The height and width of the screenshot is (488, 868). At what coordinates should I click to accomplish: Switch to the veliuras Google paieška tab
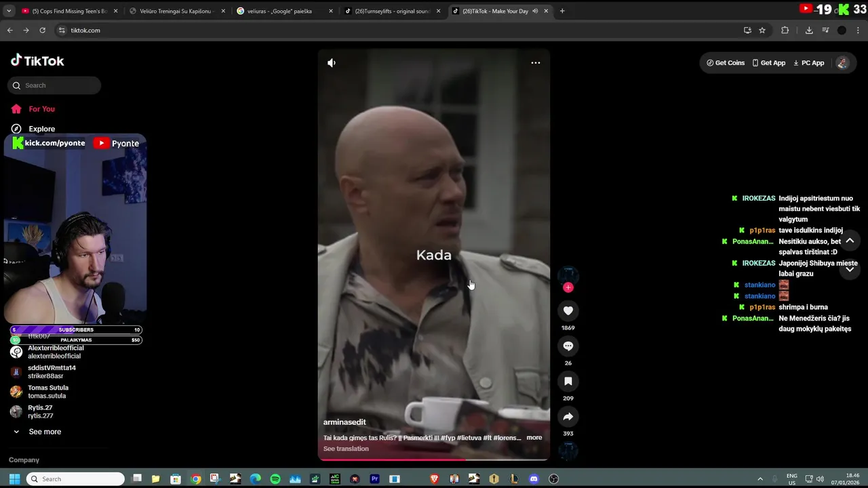click(285, 11)
